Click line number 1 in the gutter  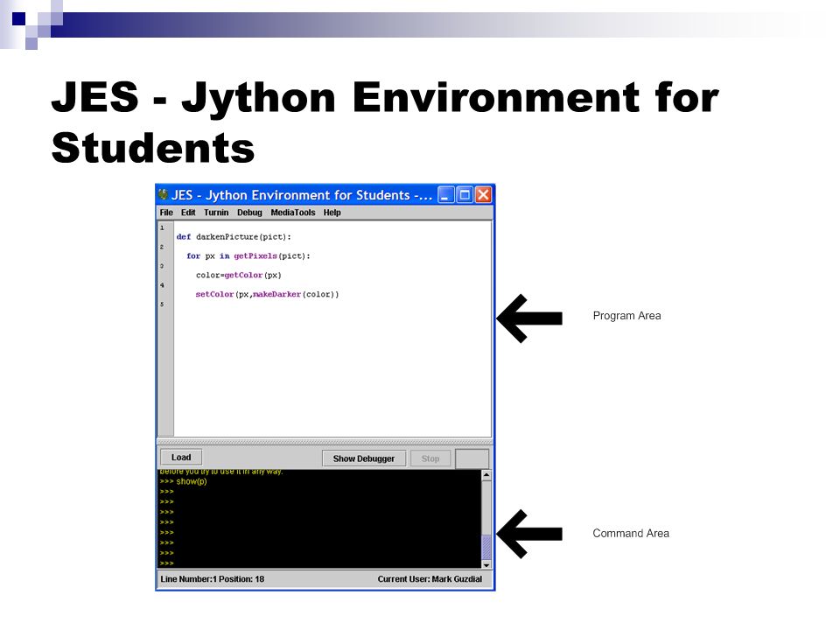click(163, 227)
